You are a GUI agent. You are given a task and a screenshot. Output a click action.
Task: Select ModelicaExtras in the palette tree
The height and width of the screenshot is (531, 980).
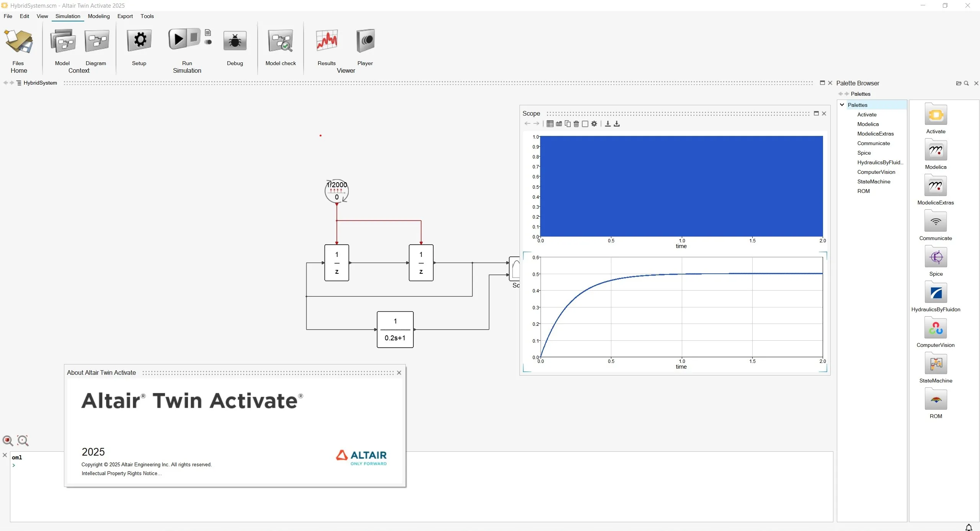(x=875, y=134)
